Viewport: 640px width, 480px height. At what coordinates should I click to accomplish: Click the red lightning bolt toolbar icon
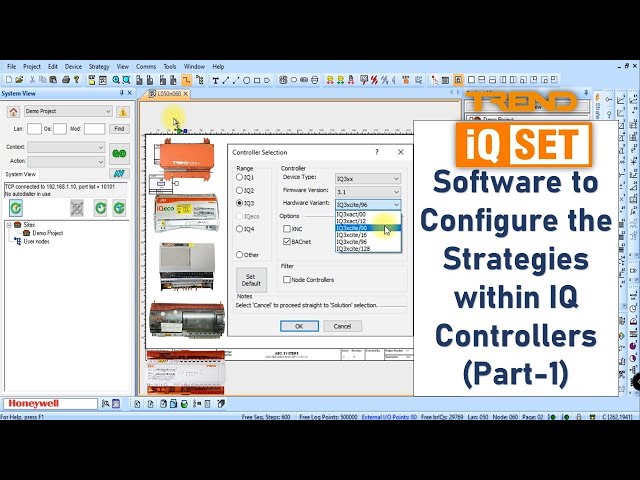(x=374, y=80)
